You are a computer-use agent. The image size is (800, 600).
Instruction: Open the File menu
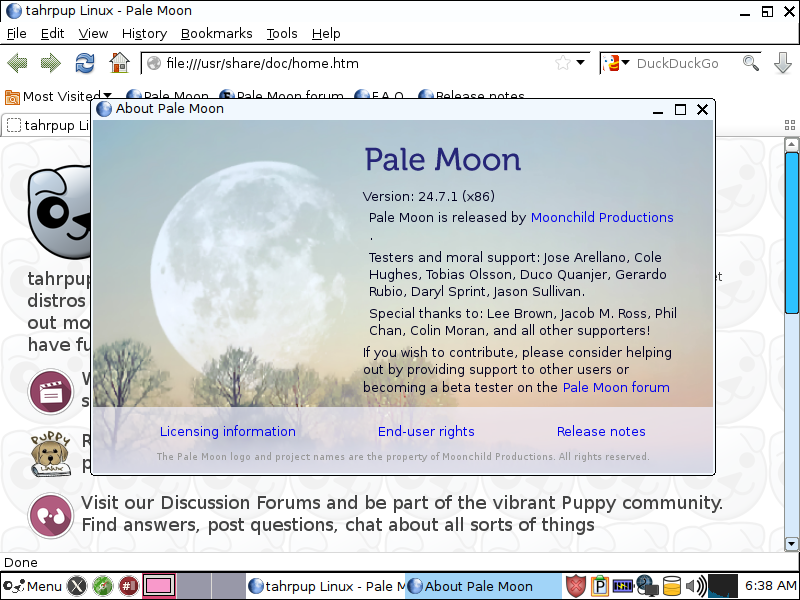pos(17,34)
